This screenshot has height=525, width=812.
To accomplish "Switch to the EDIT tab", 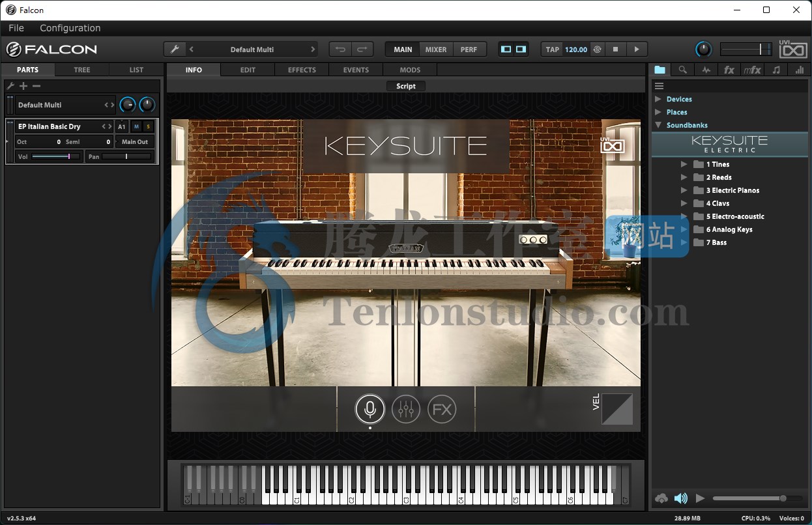I will [x=248, y=70].
